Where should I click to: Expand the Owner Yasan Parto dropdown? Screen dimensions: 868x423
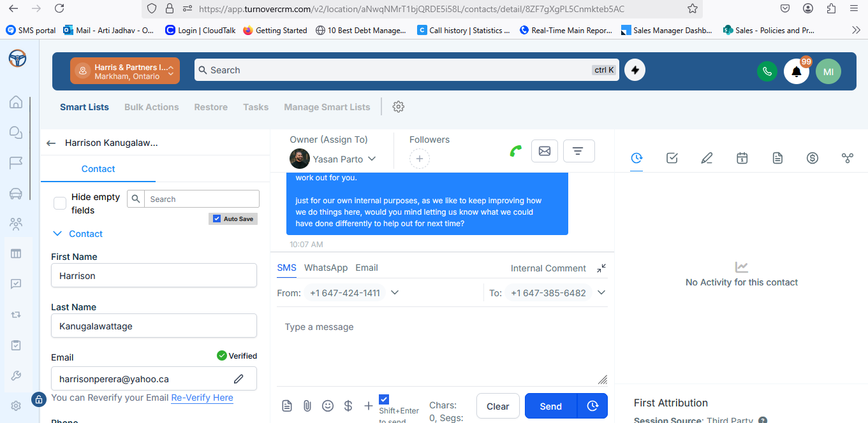point(372,159)
